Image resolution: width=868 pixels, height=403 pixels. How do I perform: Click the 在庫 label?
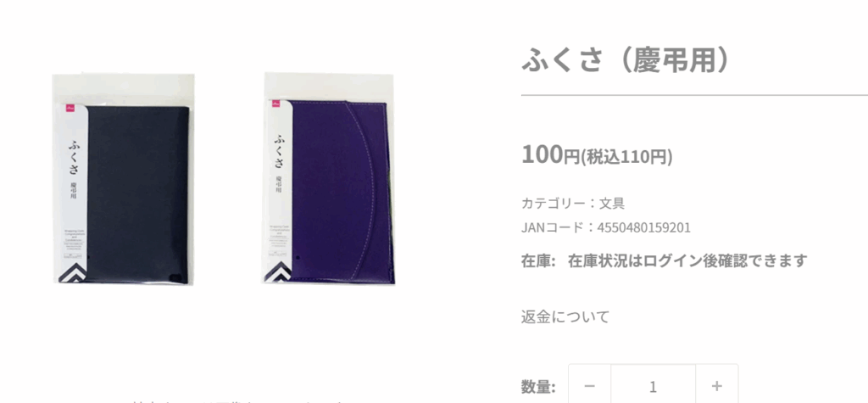click(538, 260)
